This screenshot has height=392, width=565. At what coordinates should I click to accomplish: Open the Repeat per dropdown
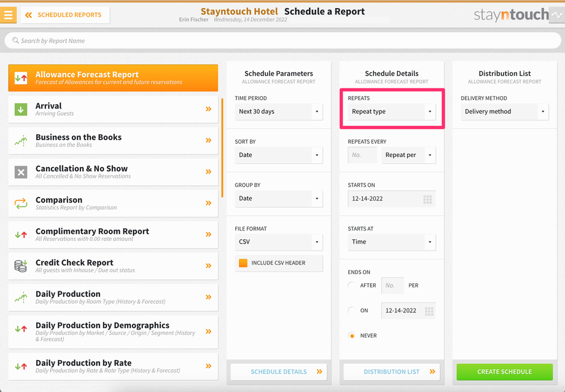click(x=408, y=155)
